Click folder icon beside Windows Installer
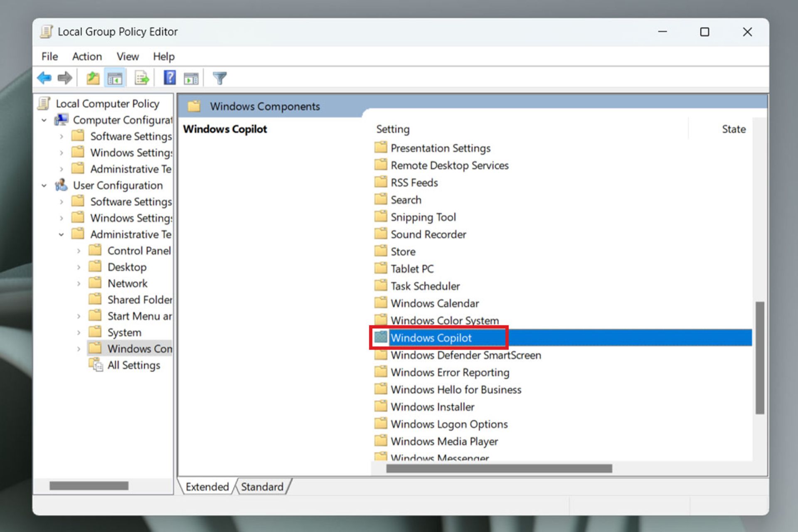 pos(381,406)
